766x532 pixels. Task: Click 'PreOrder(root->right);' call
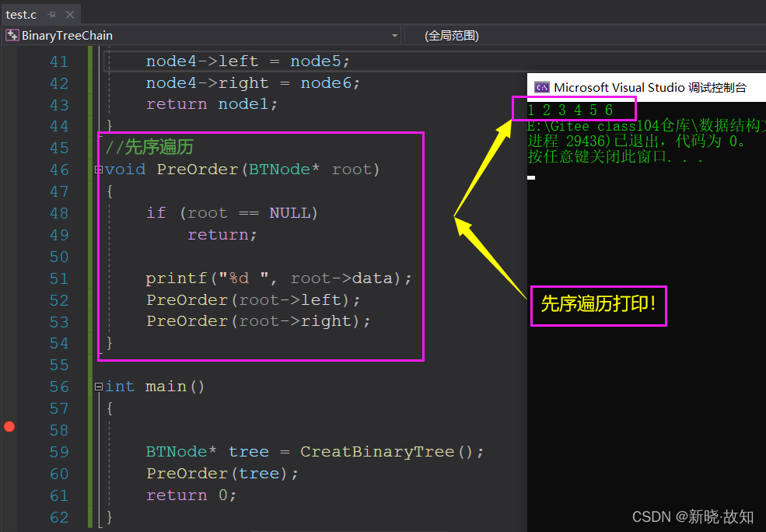pos(258,321)
